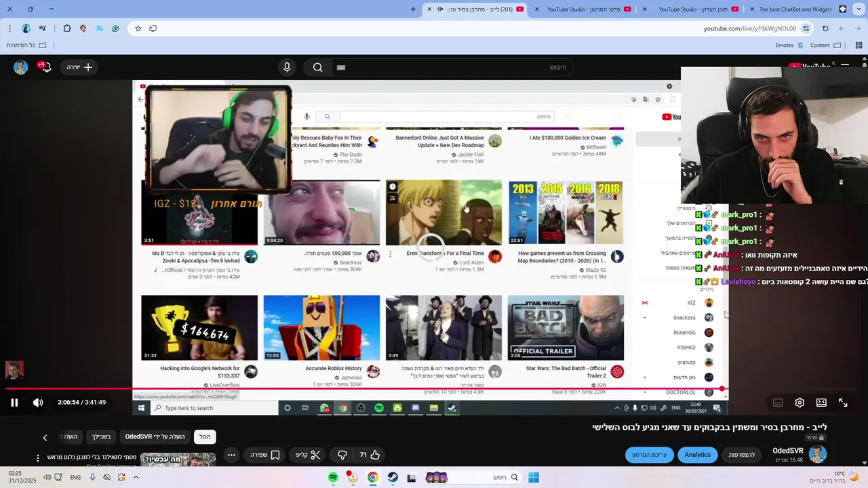Screen dimensions: 868x488
Task: Open Chrome extensions puzzle icon
Action: (x=66, y=28)
